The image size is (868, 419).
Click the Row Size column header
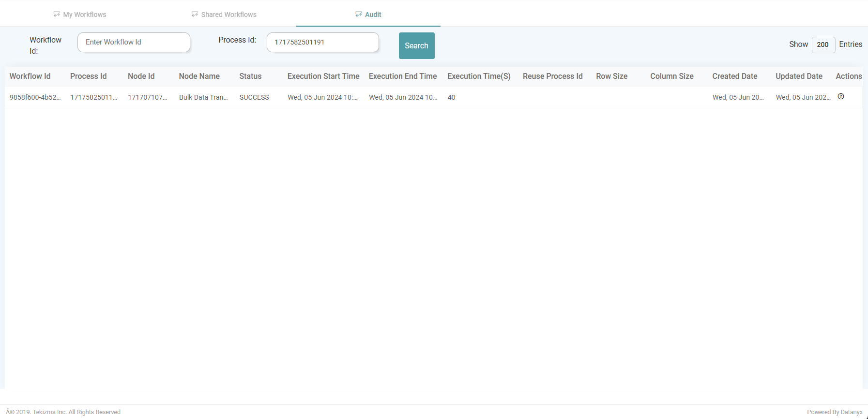[x=611, y=76]
